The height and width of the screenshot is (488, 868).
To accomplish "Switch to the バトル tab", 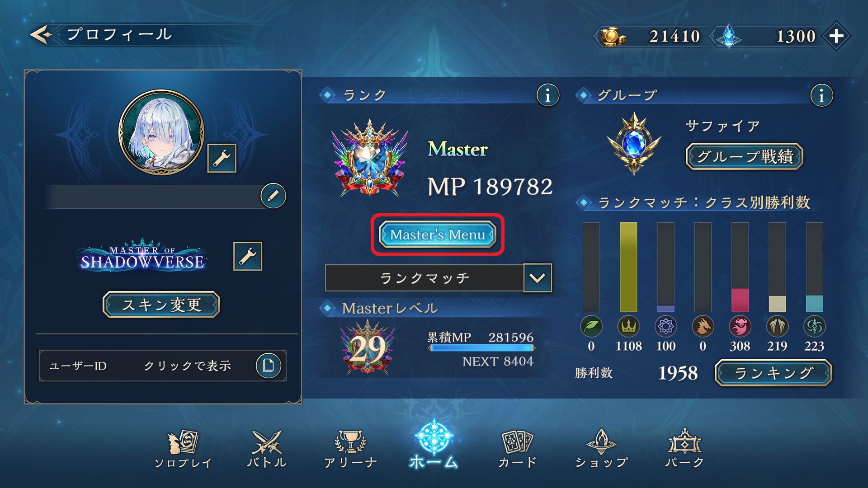I will (x=267, y=449).
